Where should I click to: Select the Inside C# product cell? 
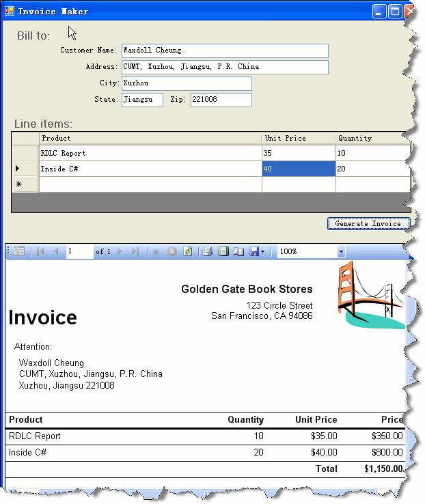click(150, 169)
